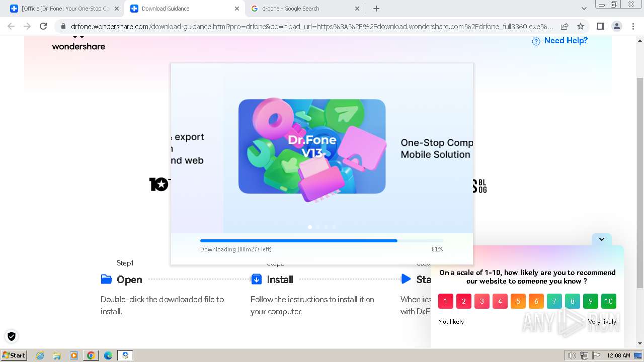
Task: Click the 81% progress value
Action: click(437, 249)
